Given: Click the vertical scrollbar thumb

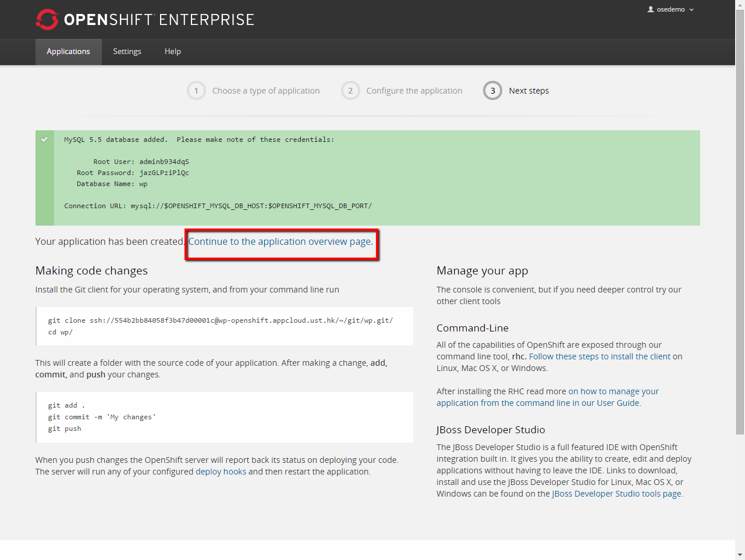Looking at the screenshot, I should point(740,221).
